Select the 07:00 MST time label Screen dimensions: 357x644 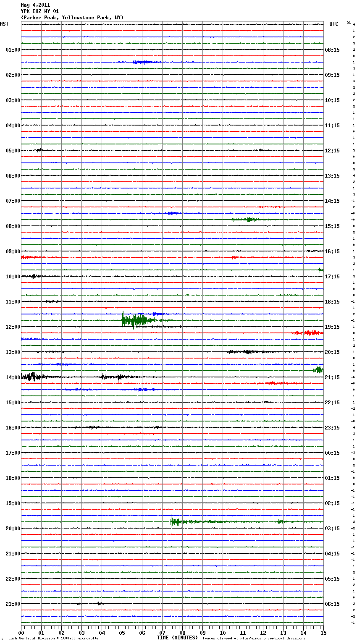click(x=13, y=201)
